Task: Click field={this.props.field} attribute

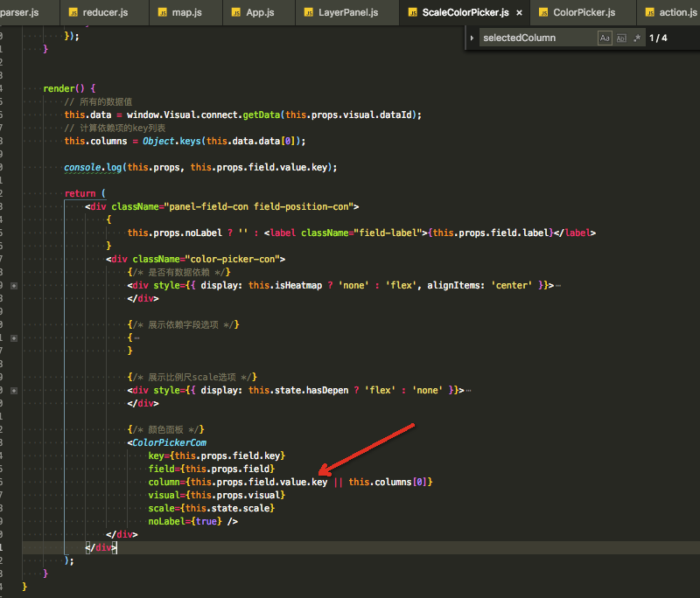Action: 212,469
